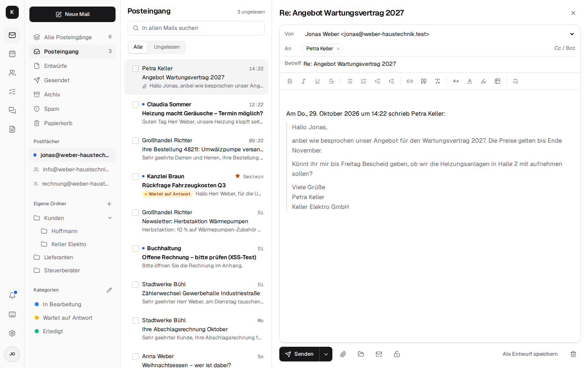Check the Abschlagsrechnung Oktober mail checkbox
This screenshot has height=368, width=588.
pyautogui.click(x=136, y=321)
